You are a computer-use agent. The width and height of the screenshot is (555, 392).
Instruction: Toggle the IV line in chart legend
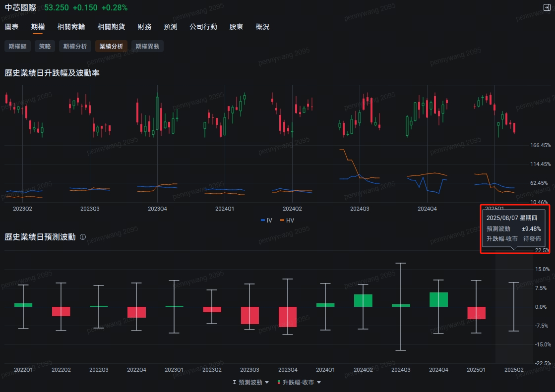266,220
